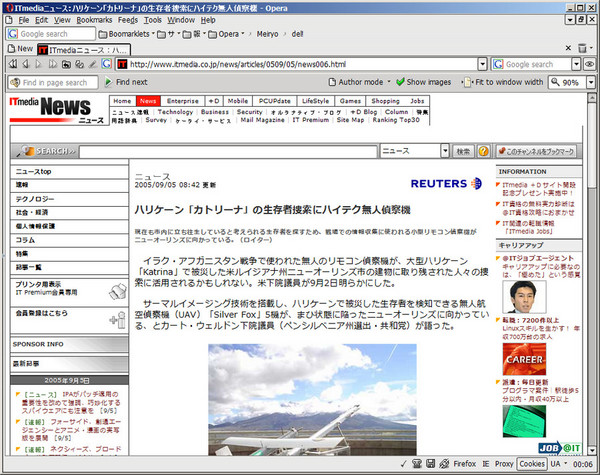
Task: Click the Reuters logo
Action: pyautogui.click(x=446, y=183)
